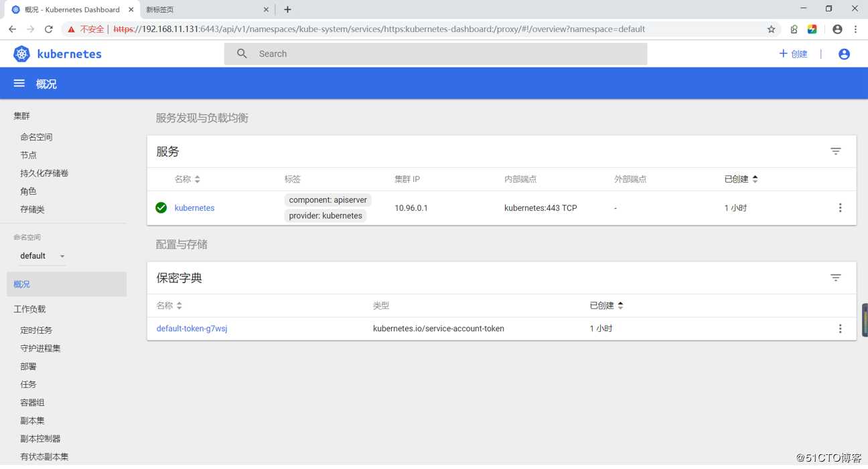
Task: Open 定时任务 in the sidebar
Action: coord(36,330)
